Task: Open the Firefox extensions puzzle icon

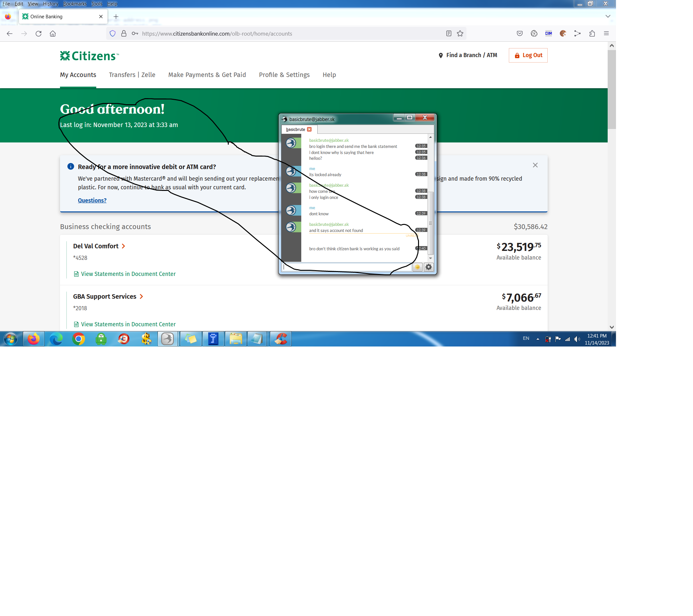Action: (592, 34)
